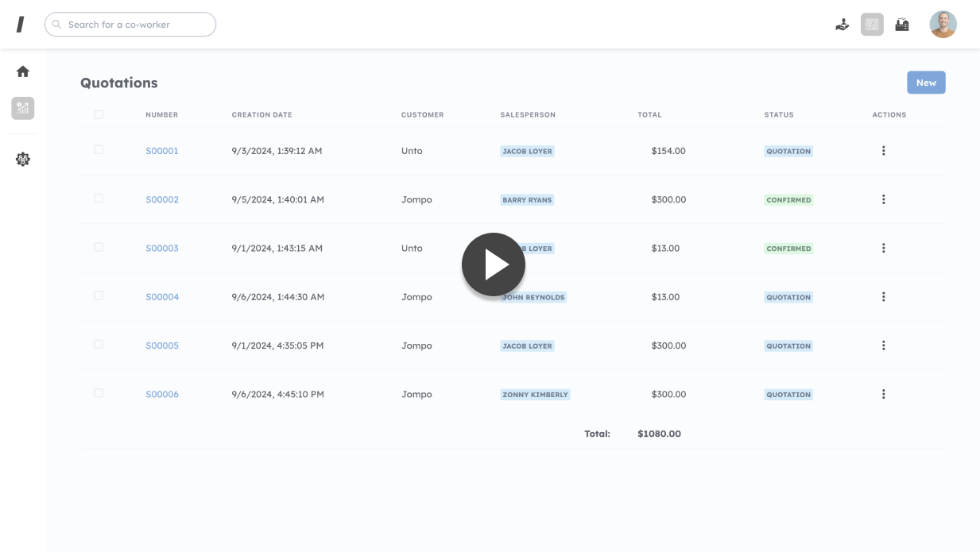The height and width of the screenshot is (552, 980).
Task: Click the hand-holding-person icon in the header
Action: pyautogui.click(x=842, y=25)
